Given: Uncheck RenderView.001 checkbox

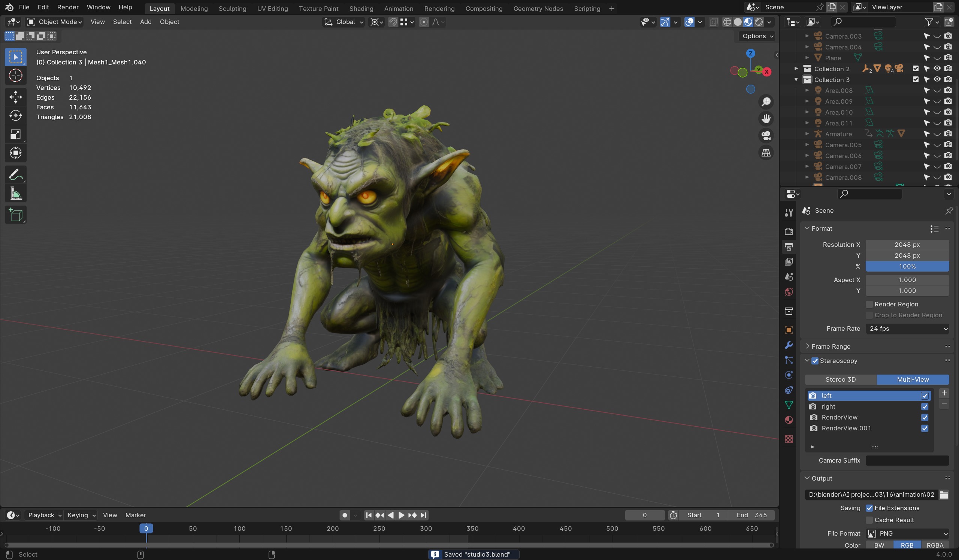Looking at the screenshot, I should (925, 429).
